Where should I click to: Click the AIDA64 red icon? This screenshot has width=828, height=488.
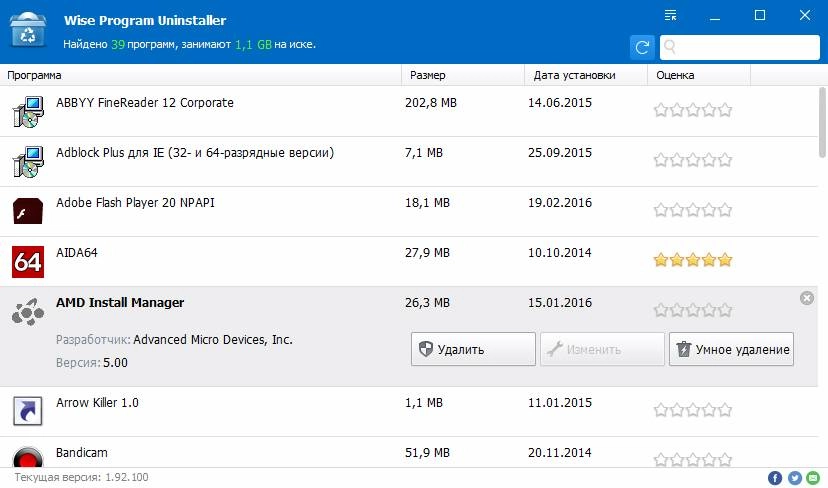coord(28,261)
